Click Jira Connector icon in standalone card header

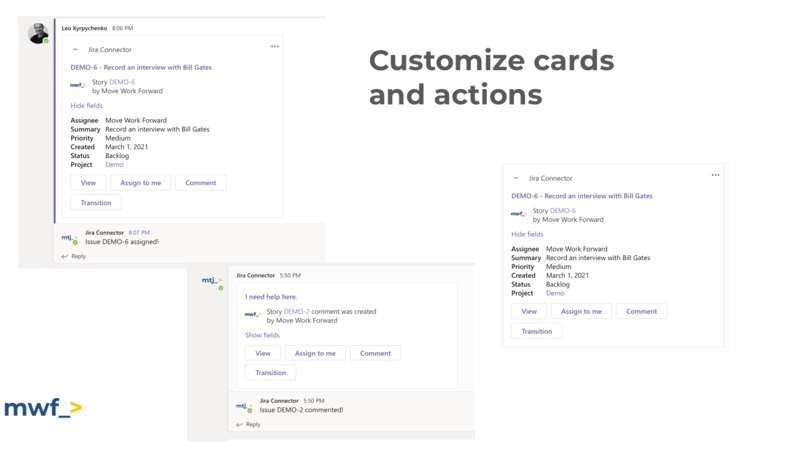(516, 178)
